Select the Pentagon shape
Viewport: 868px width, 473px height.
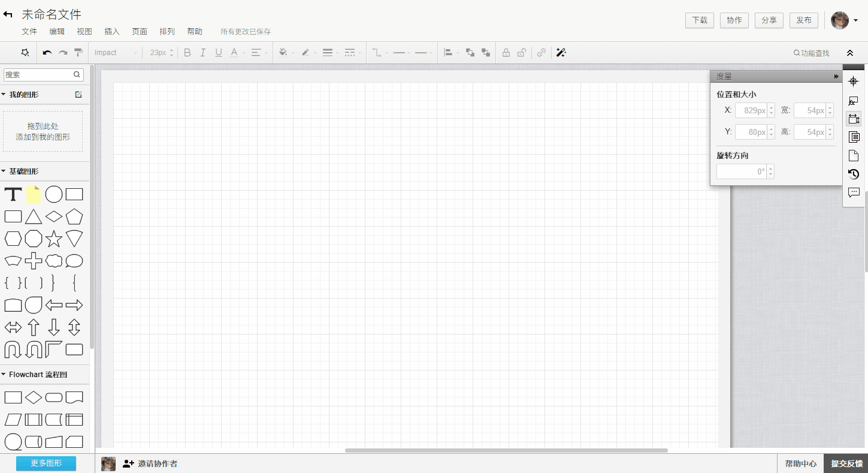pos(74,216)
